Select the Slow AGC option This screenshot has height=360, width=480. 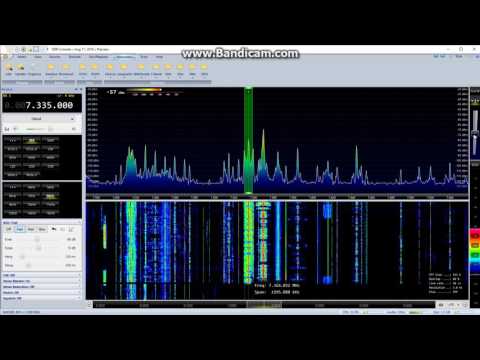[x=42, y=229]
